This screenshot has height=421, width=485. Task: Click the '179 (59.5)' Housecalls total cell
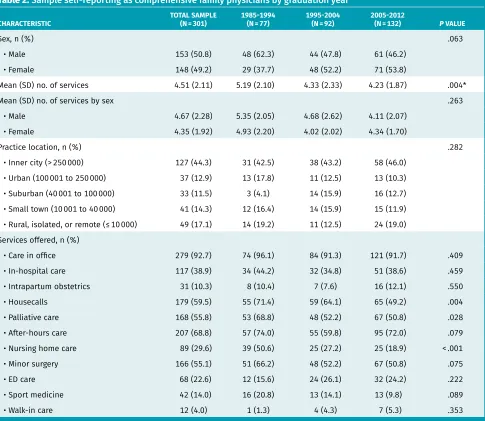click(x=193, y=302)
